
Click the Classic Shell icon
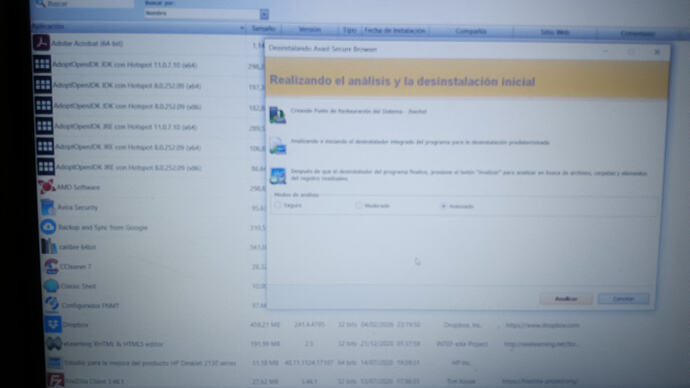[x=51, y=286]
